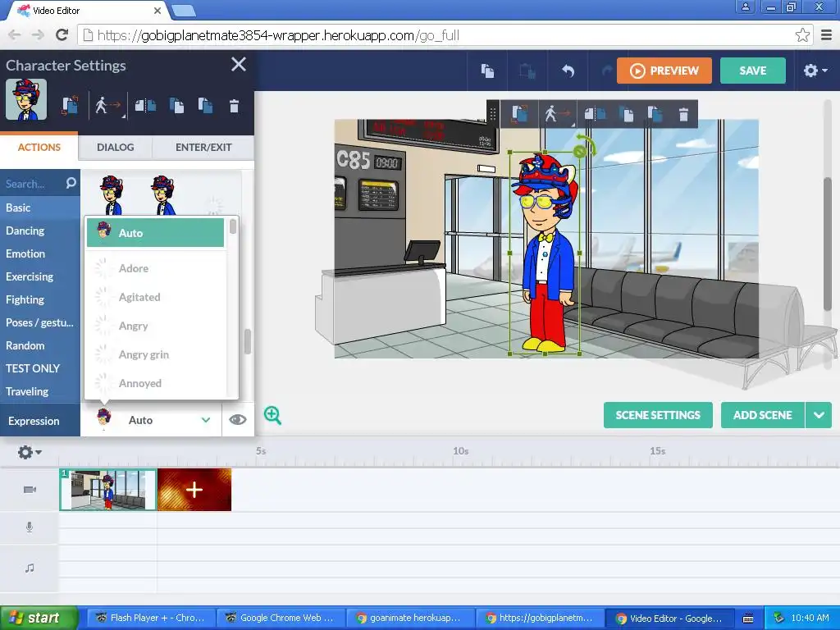840x630 pixels.
Task: Select scene 1 thumbnail in timeline
Action: [x=107, y=490]
